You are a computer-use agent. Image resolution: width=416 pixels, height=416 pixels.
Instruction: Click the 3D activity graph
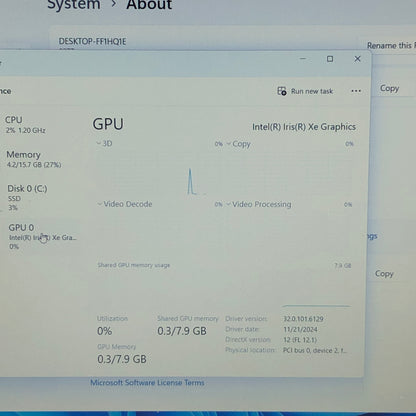tap(158, 172)
